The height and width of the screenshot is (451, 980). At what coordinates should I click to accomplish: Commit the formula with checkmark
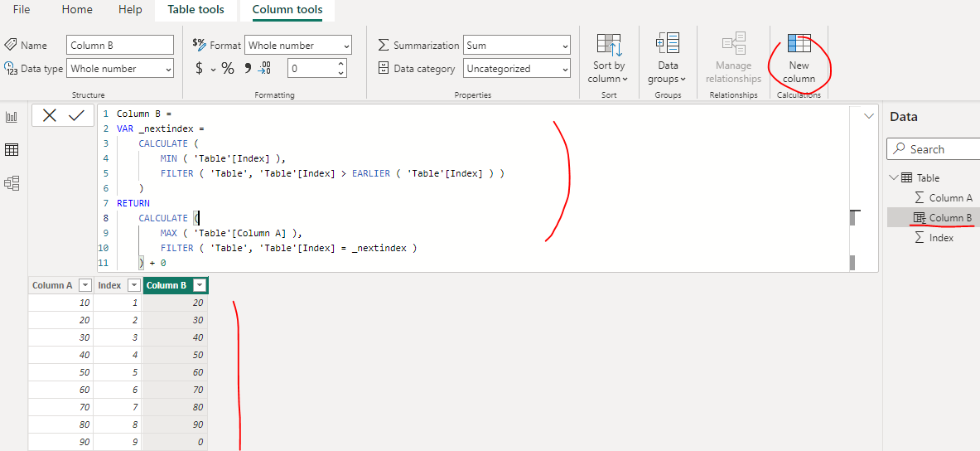pos(76,115)
